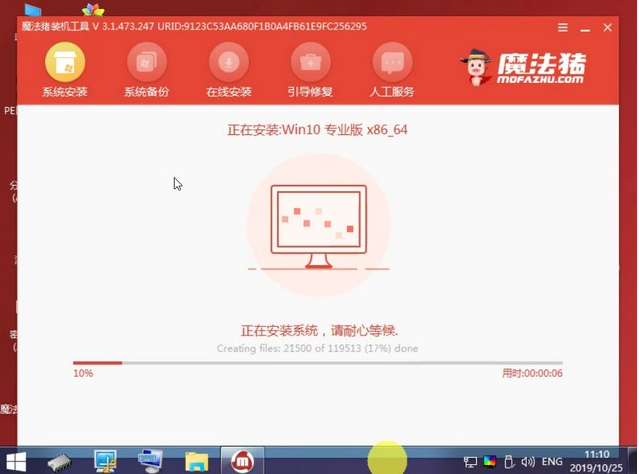
Task: Click the colorful display tray icon
Action: click(x=489, y=462)
